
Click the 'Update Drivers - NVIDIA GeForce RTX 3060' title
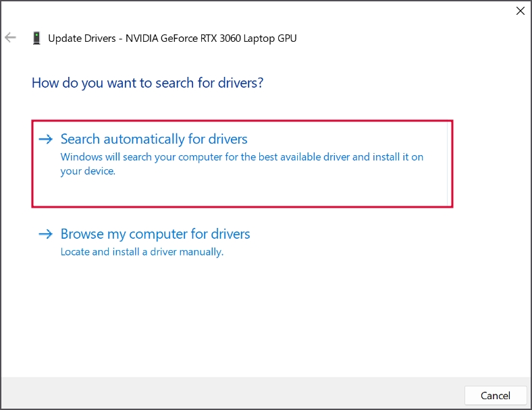click(x=172, y=38)
